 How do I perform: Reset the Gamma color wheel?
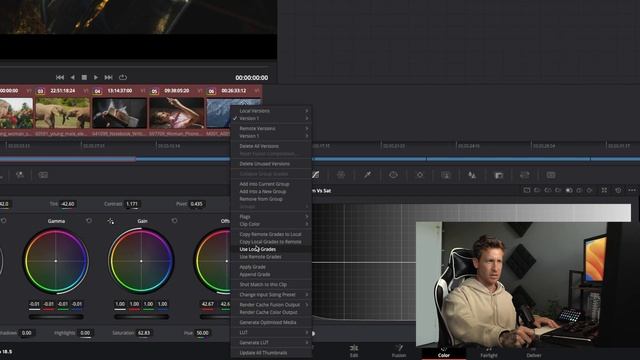click(89, 221)
